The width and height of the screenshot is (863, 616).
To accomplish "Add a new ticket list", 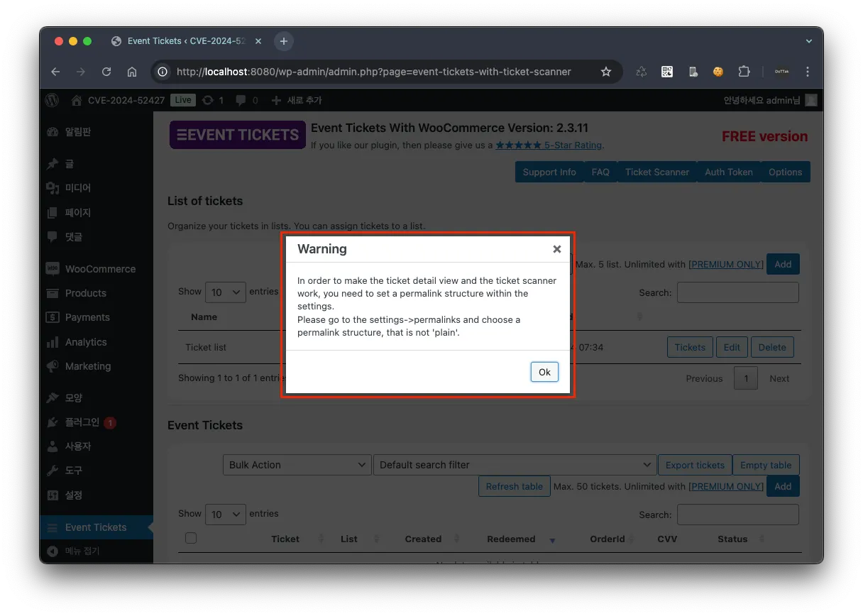I will click(783, 264).
